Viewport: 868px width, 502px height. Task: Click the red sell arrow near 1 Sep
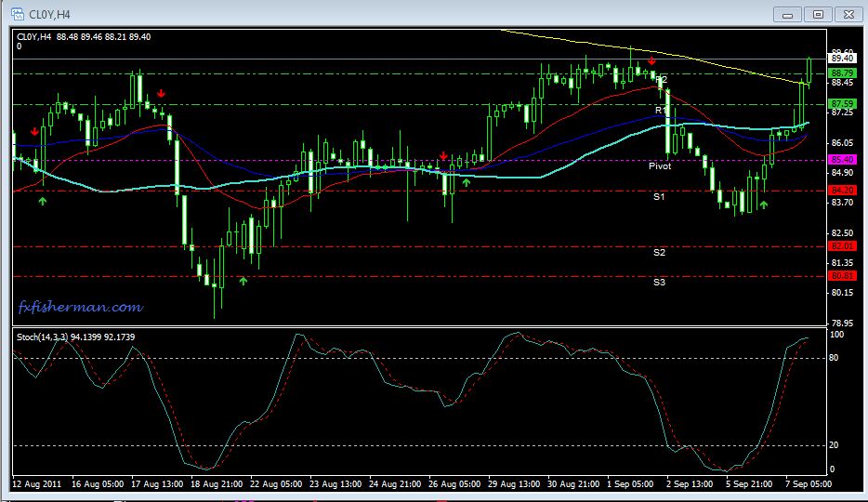tap(651, 60)
